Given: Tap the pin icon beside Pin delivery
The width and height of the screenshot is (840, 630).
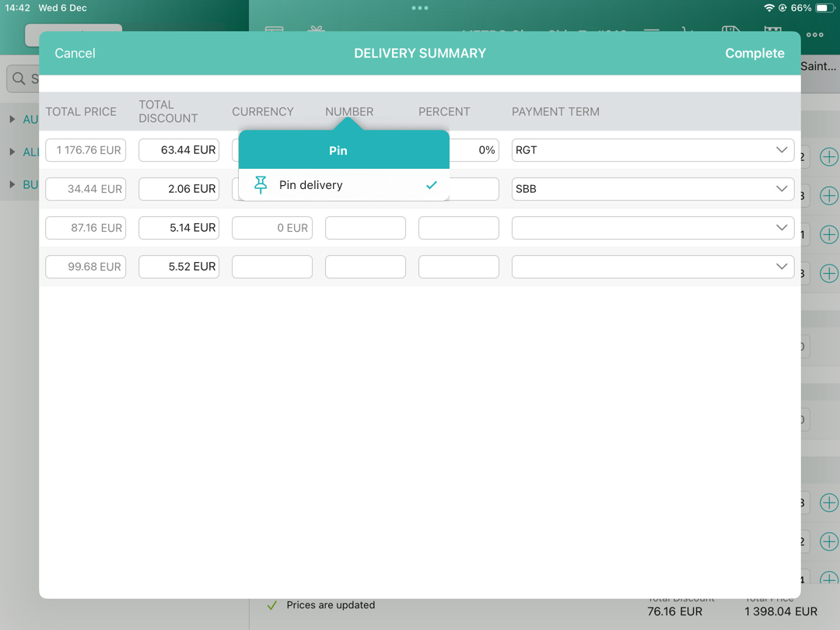Looking at the screenshot, I should point(261,185).
